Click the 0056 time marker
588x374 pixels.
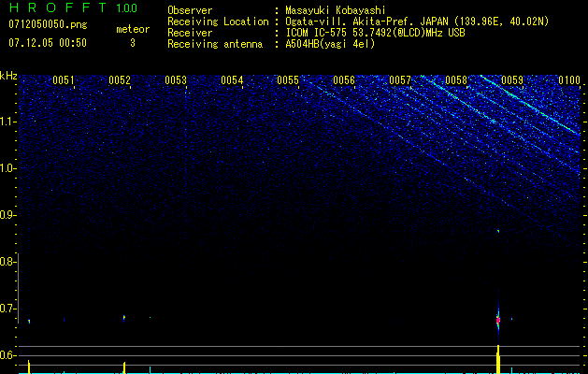tap(344, 80)
